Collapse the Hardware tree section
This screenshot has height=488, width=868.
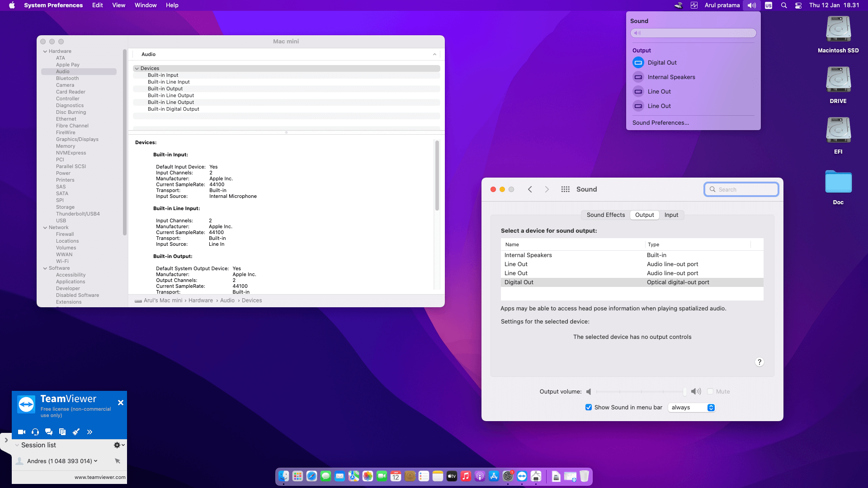[45, 52]
